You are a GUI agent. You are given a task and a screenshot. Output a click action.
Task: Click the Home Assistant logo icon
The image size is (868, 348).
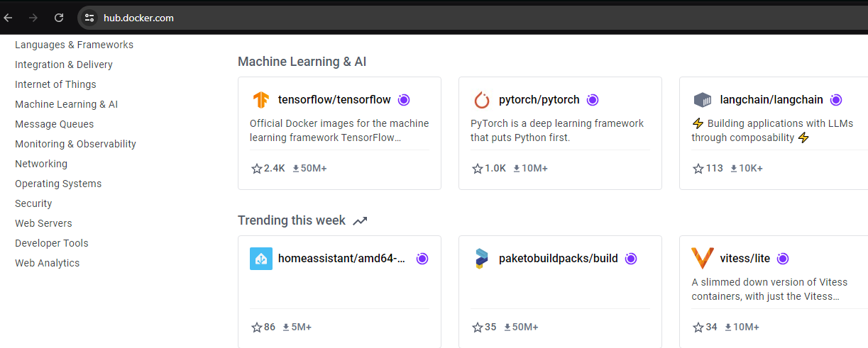(x=261, y=259)
